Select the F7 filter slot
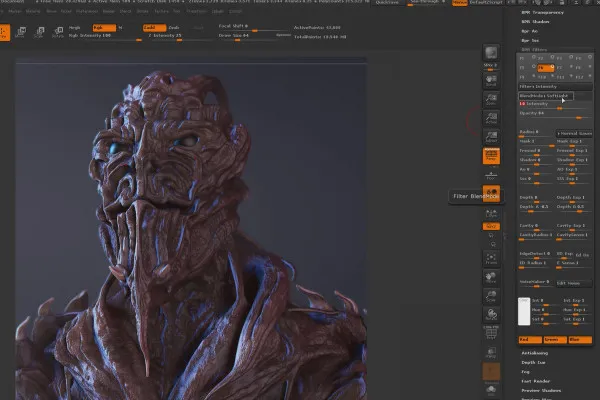 [564, 68]
